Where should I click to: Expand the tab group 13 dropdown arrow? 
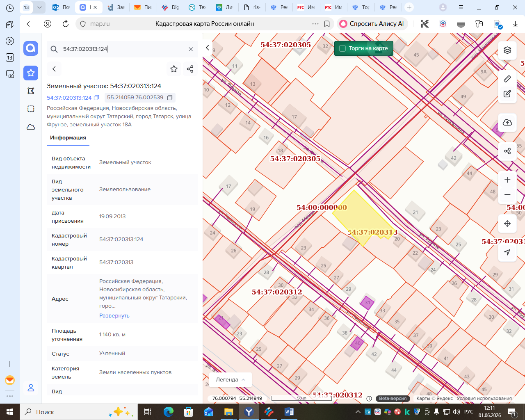[39, 7]
